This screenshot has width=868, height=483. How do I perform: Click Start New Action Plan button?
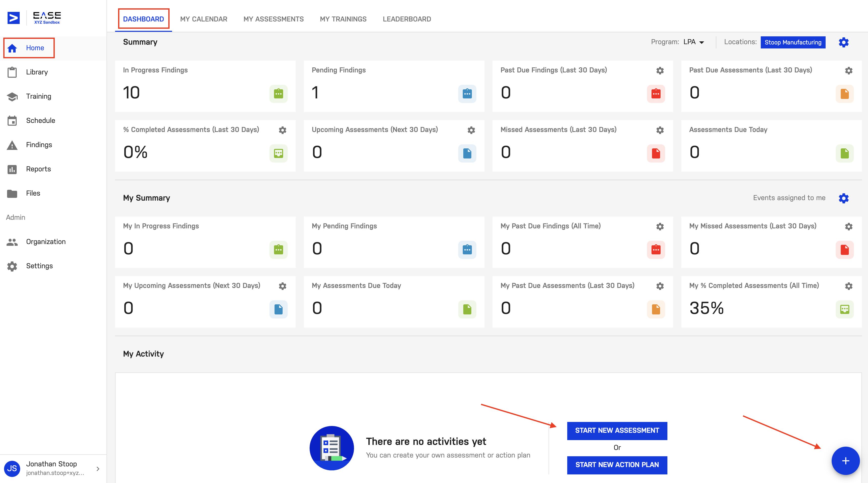point(617,465)
